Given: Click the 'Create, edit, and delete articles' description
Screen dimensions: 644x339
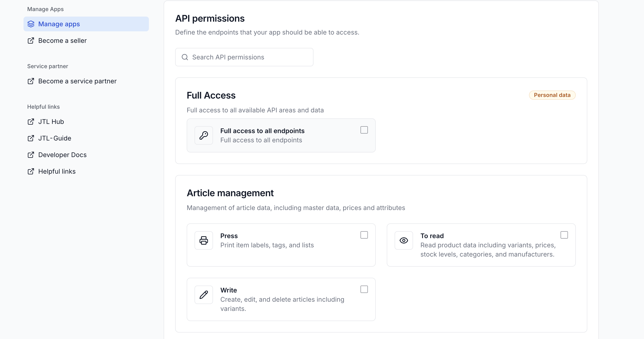Looking at the screenshot, I should [x=282, y=304].
